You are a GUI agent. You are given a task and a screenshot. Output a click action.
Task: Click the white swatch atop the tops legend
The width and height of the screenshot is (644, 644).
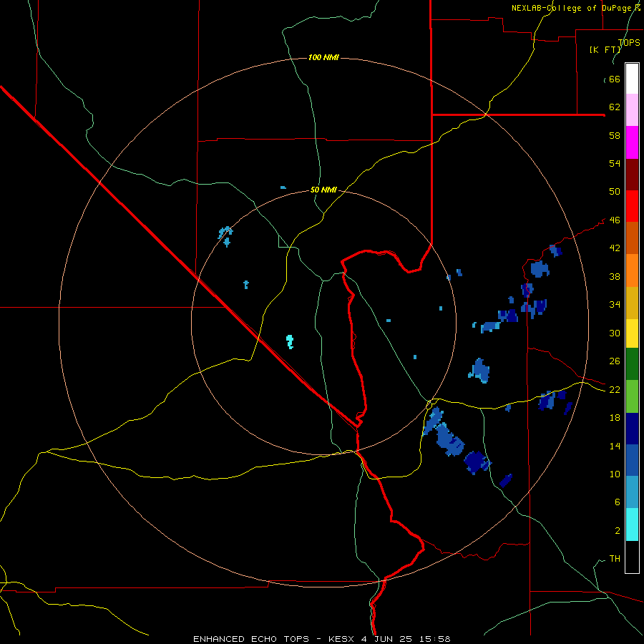point(632,79)
